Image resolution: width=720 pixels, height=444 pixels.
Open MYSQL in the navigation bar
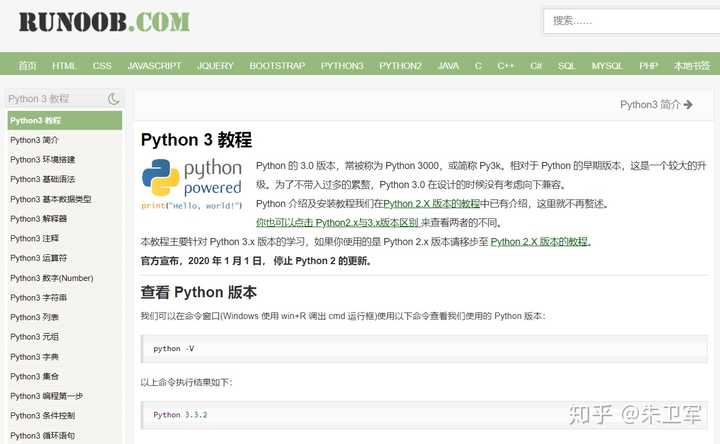tap(607, 66)
